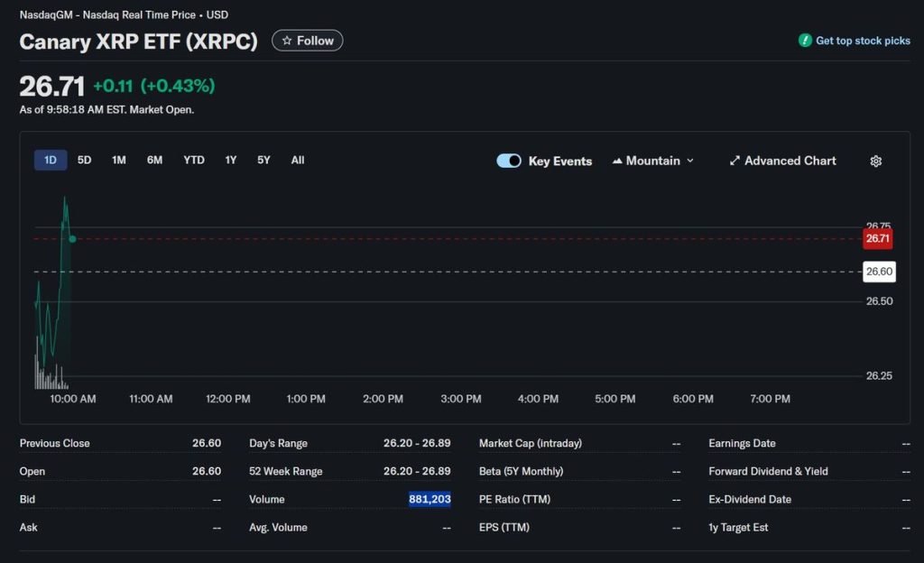The image size is (924, 563).
Task: Switch to the 5D time range
Action: 84,161
